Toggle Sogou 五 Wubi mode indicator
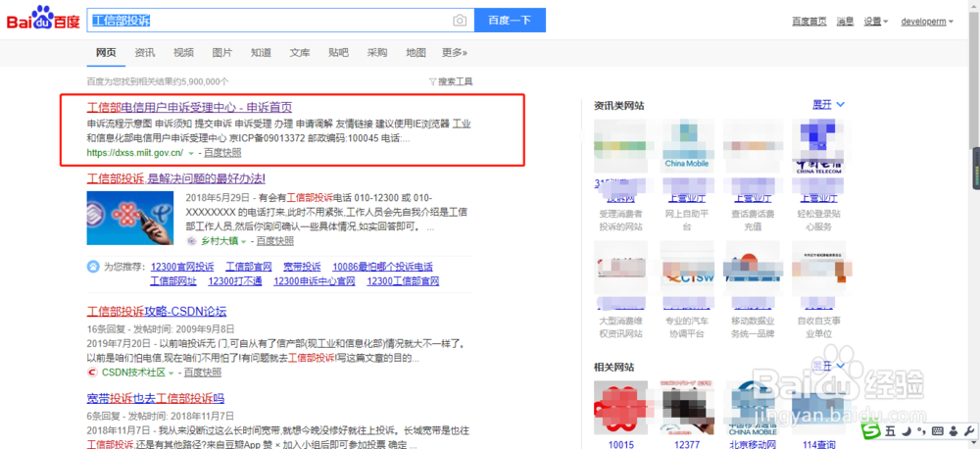The image size is (980, 449). point(890,431)
